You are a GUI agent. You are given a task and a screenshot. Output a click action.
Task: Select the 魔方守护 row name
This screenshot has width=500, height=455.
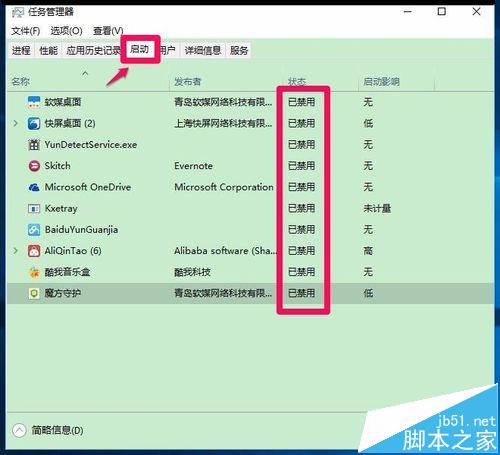click(x=63, y=293)
